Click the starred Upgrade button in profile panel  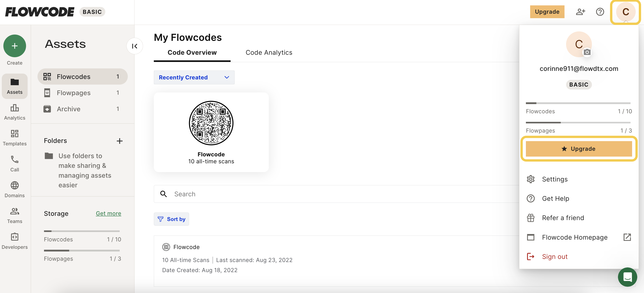(x=579, y=149)
